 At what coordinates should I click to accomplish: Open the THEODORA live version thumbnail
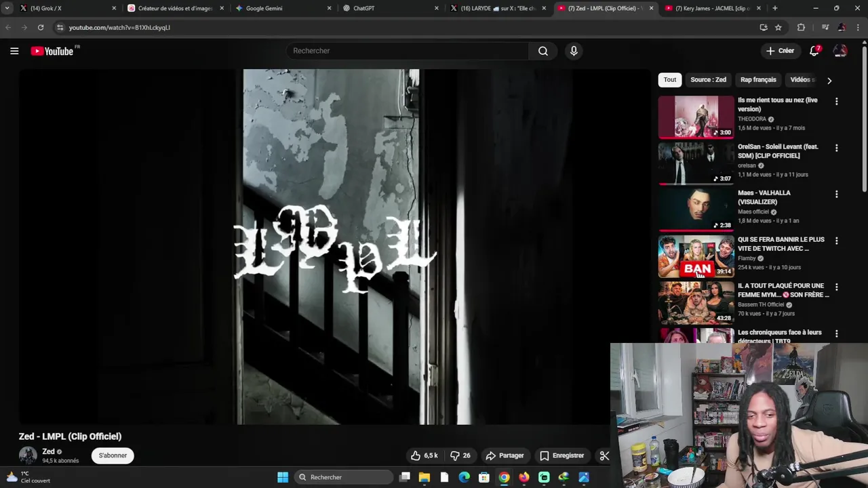point(696,117)
